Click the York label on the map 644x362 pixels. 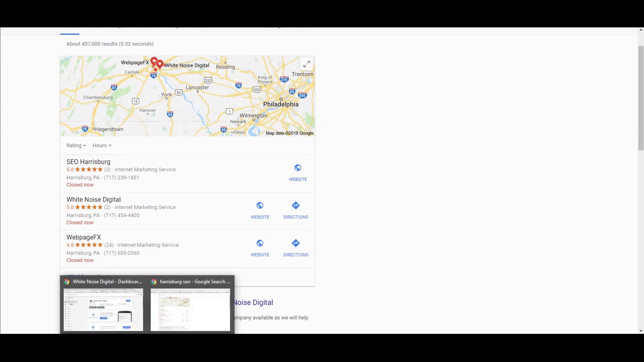click(x=167, y=95)
